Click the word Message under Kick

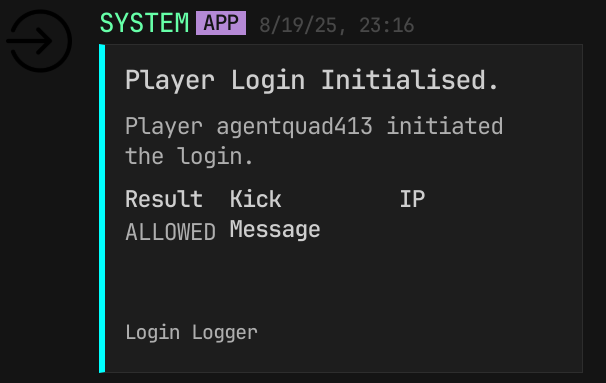(x=275, y=230)
